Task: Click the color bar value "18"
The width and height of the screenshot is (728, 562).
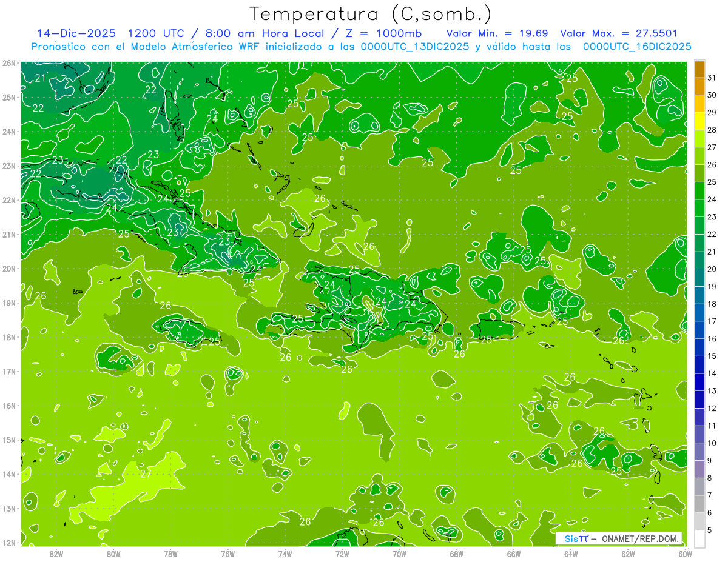Action: (x=712, y=304)
